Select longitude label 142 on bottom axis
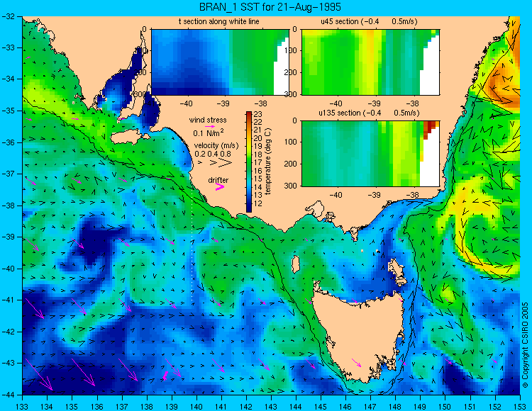Viewport: 532px width, 411px height. 246,406
